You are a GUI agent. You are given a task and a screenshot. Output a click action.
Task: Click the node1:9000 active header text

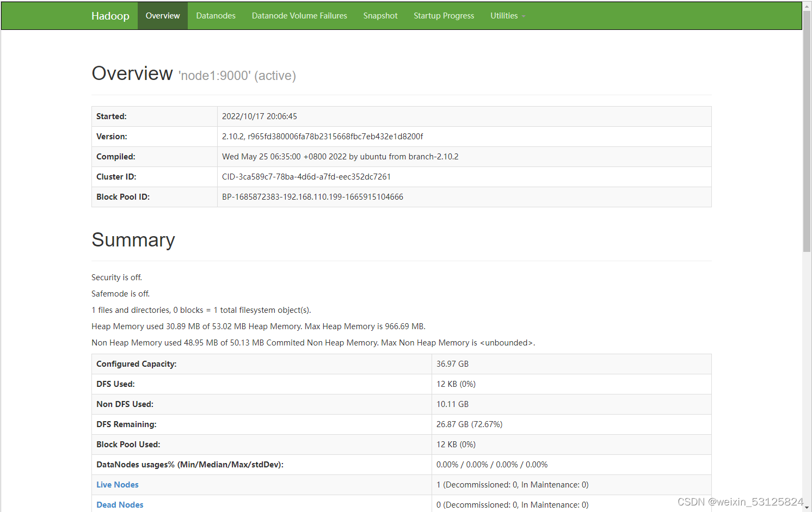237,75
